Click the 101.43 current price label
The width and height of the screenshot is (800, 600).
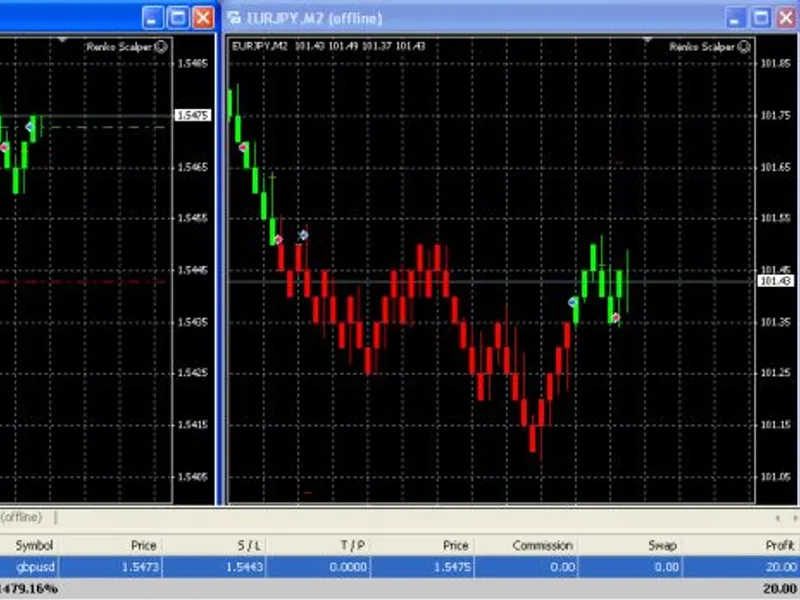click(774, 281)
